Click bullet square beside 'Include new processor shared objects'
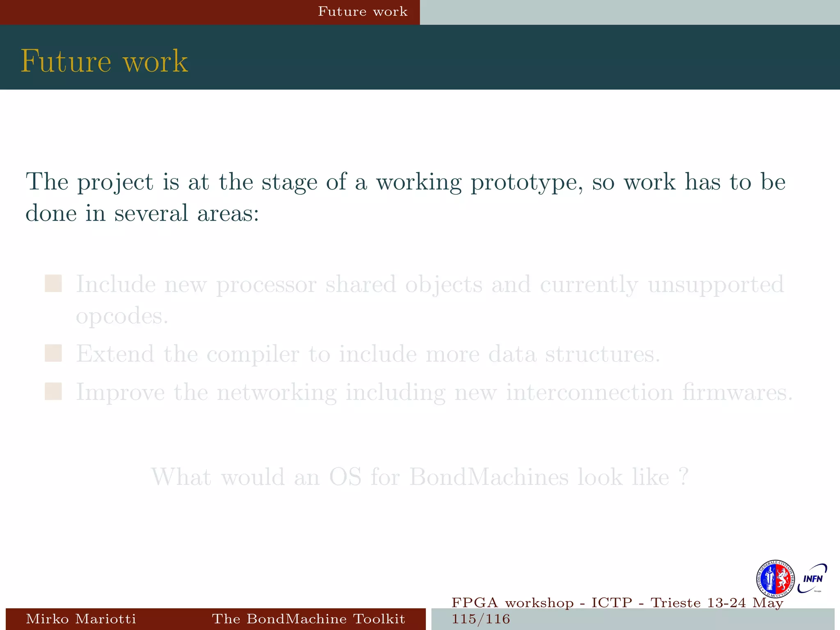The width and height of the screenshot is (840, 630). point(53,283)
